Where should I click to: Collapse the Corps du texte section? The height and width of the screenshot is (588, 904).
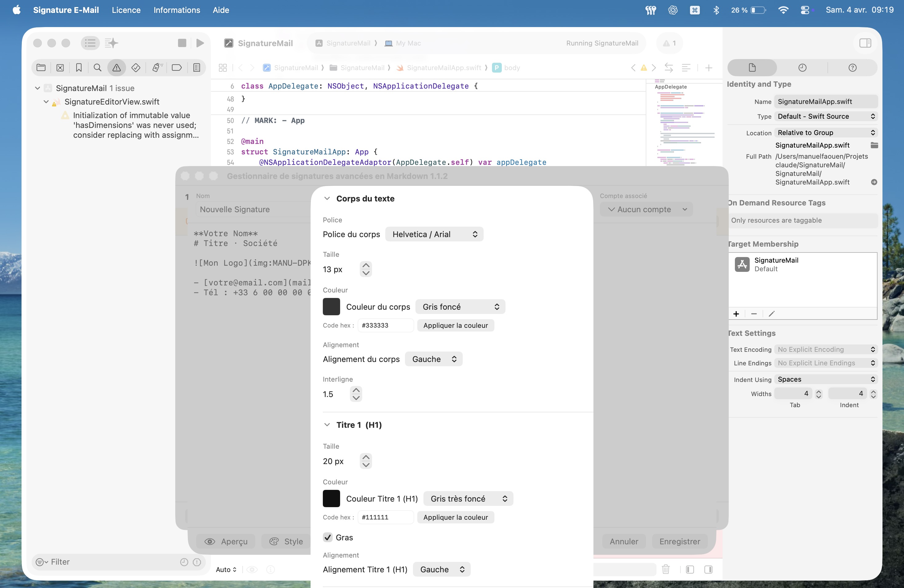(x=327, y=198)
